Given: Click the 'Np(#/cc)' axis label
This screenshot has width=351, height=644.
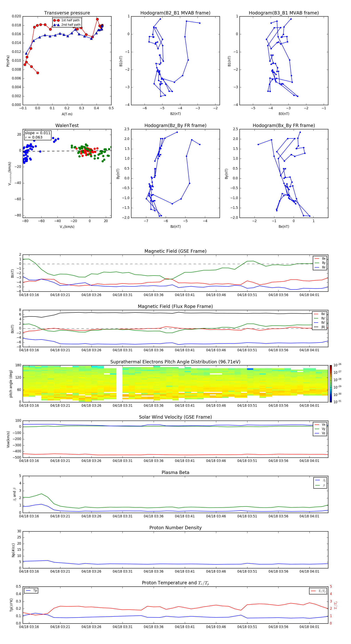Looking at the screenshot, I should tap(13, 550).
